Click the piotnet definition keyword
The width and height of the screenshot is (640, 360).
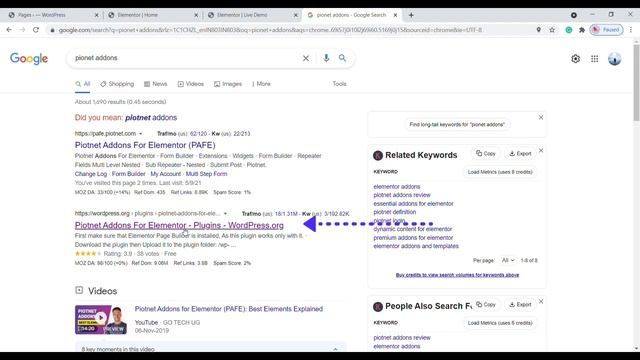[x=395, y=212]
